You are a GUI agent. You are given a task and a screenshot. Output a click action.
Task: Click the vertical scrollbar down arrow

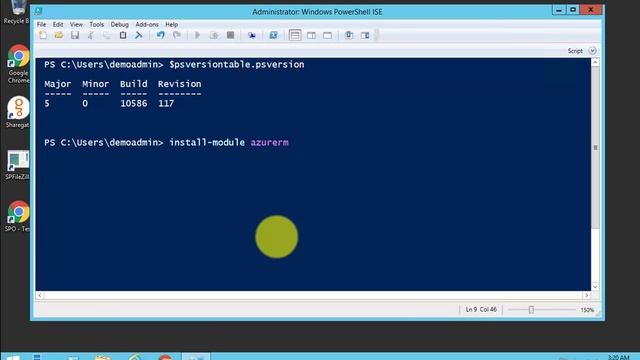click(595, 287)
